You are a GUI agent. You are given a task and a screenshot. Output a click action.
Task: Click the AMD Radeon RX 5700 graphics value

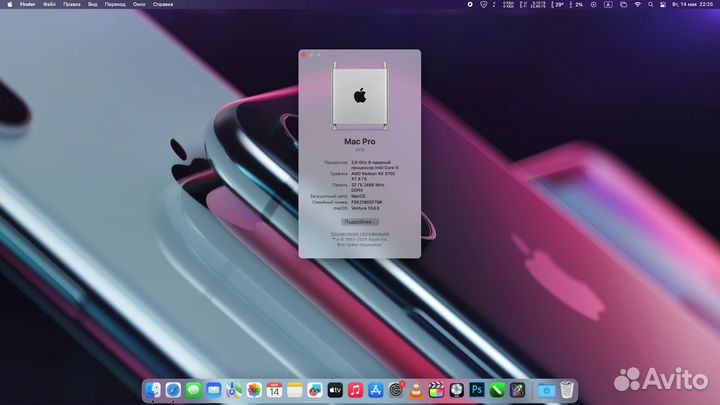373,176
